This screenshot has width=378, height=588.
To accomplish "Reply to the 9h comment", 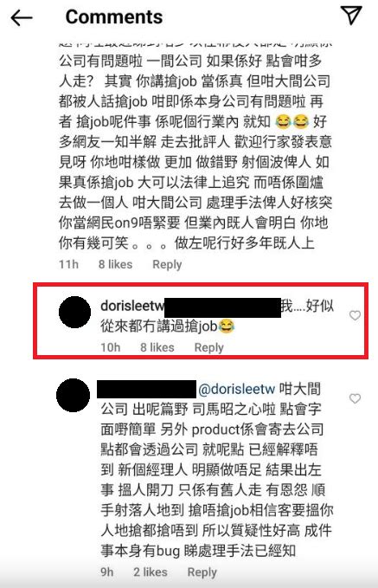I will coord(202,572).
